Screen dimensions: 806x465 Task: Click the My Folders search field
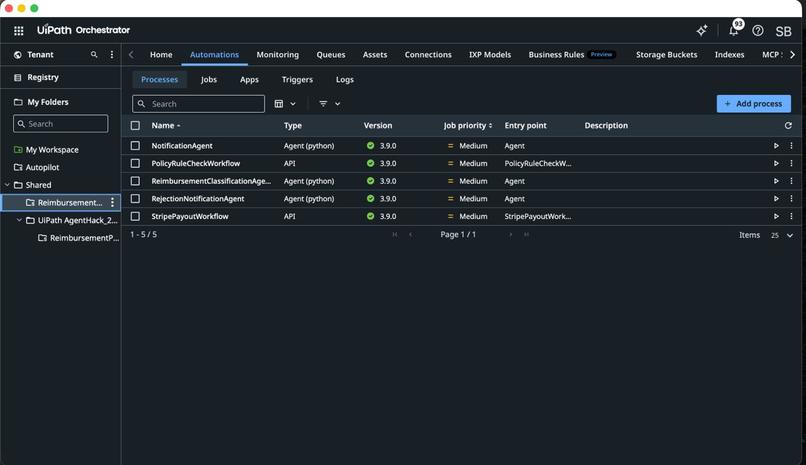(x=61, y=124)
